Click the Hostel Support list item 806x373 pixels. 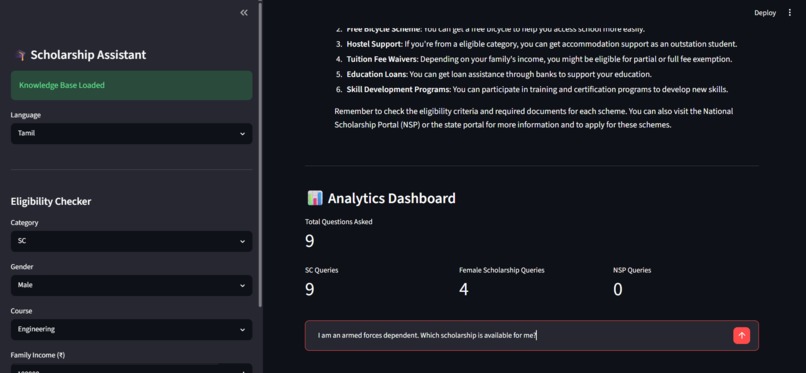point(536,44)
